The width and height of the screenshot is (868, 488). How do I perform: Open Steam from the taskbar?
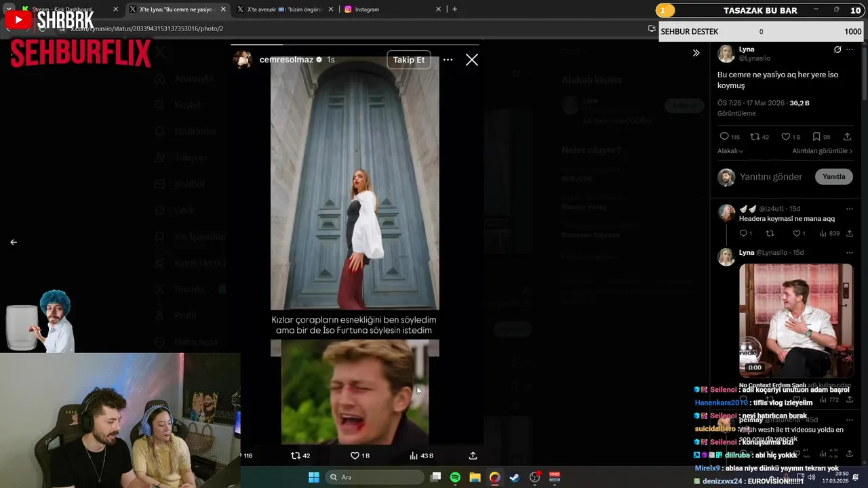pyautogui.click(x=515, y=477)
